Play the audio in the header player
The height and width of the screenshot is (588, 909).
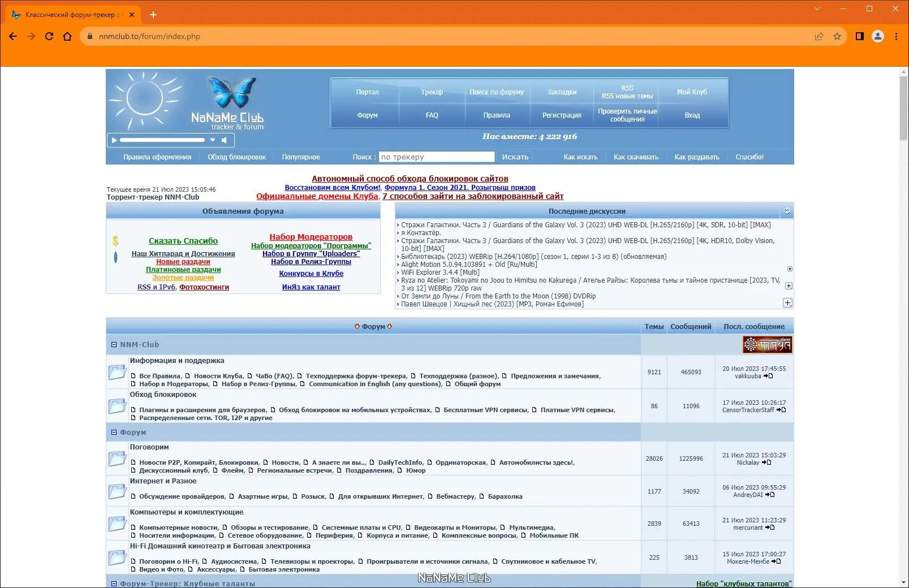114,140
